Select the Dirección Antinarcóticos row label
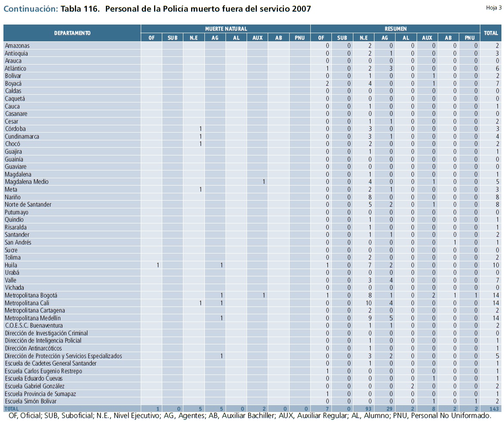 [x=33, y=348]
